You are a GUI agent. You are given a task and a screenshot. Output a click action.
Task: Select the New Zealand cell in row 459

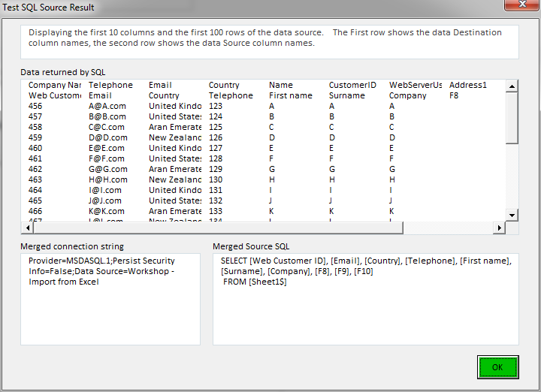pyautogui.click(x=175, y=137)
